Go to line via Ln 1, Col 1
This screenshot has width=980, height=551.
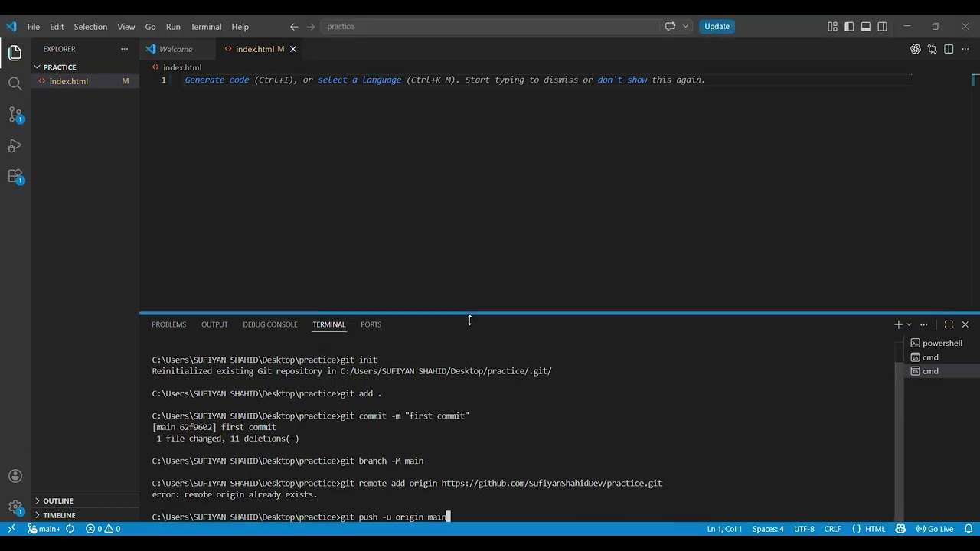coord(724,529)
